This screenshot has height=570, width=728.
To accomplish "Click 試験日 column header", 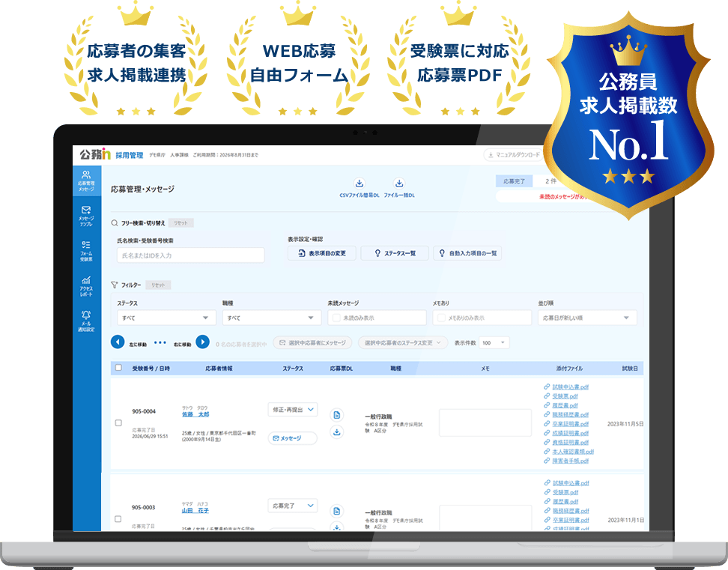I will point(630,369).
